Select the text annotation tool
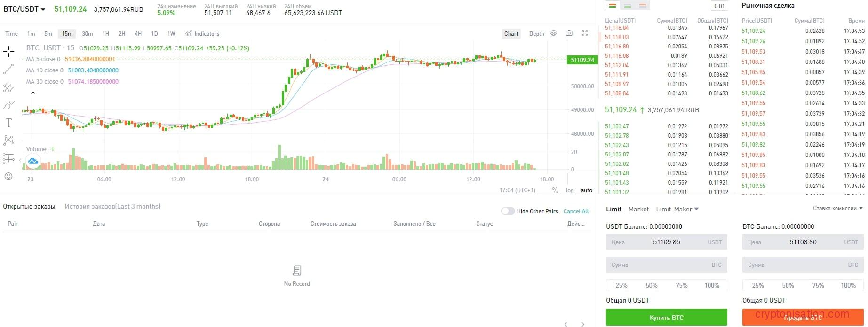Screen dimensions: 868x327 8,123
